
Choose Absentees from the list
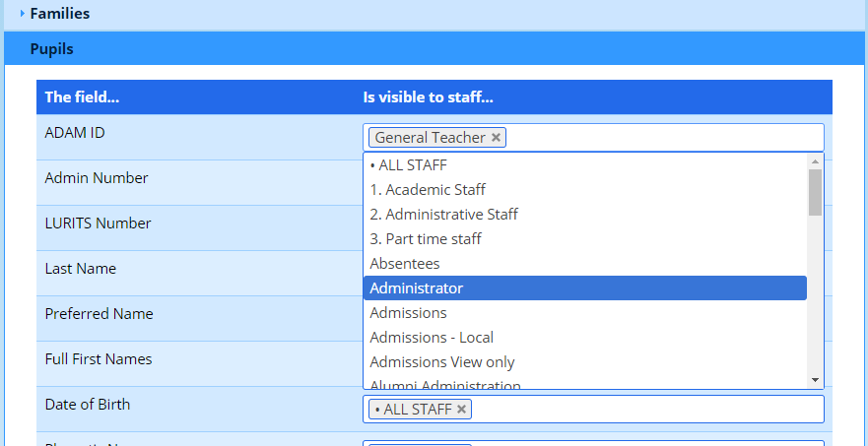(x=404, y=264)
